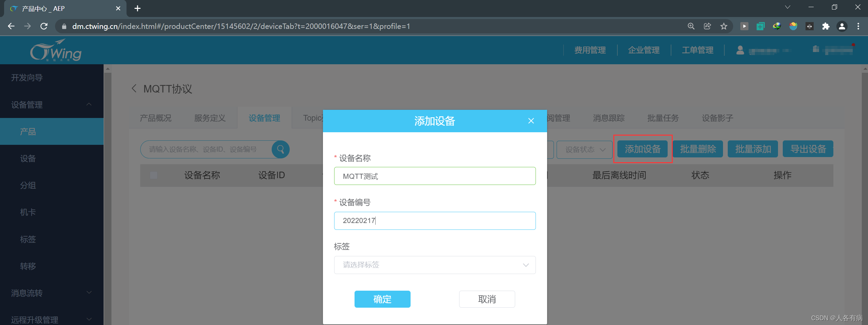The height and width of the screenshot is (325, 868).
Task: Open the 设备状态 filter dropdown
Action: pos(584,149)
